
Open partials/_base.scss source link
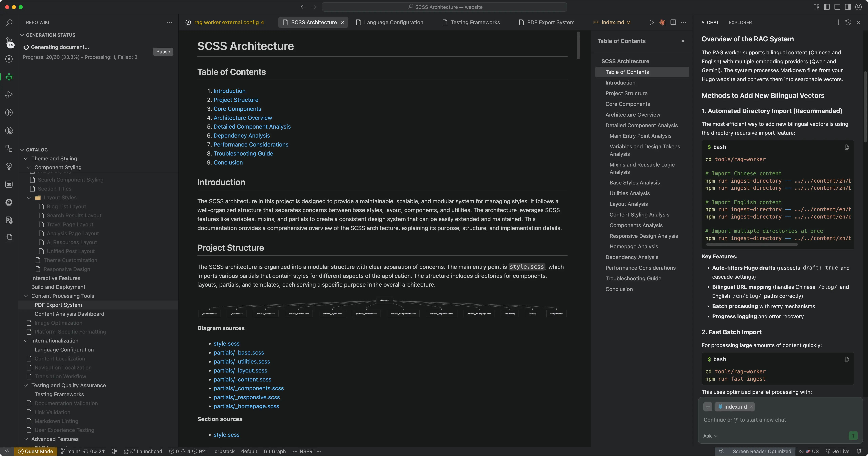pos(239,353)
